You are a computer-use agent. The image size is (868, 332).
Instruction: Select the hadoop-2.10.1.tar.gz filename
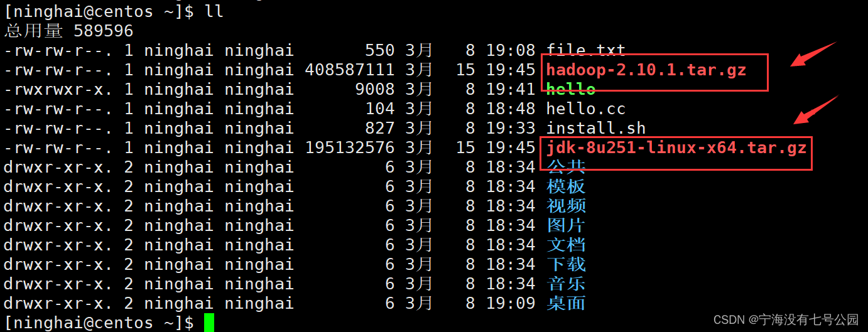point(646,69)
